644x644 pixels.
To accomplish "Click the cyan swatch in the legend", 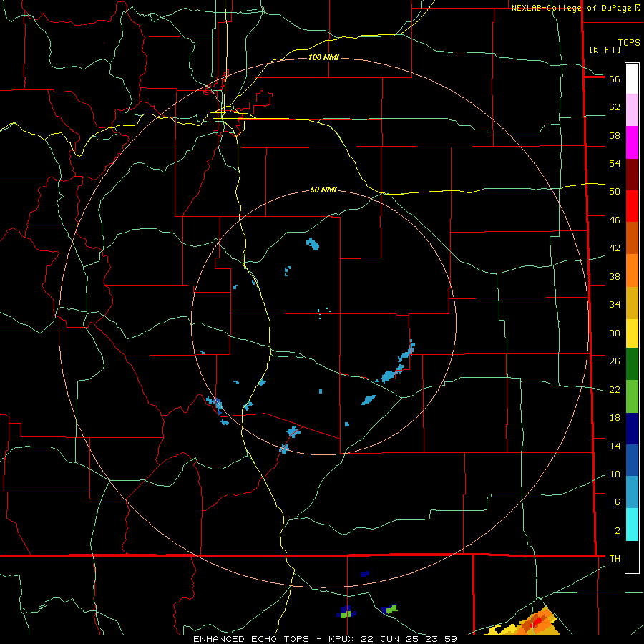I will tap(632, 525).
